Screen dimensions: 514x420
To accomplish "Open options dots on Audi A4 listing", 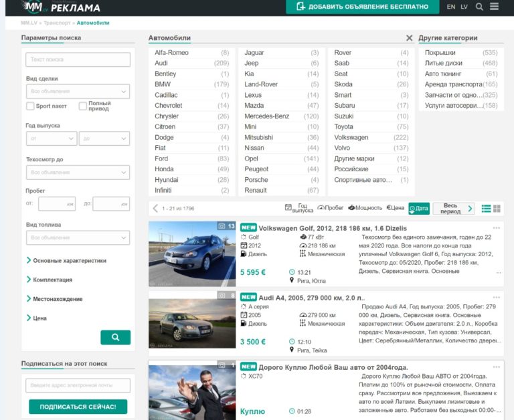I will coord(497,297).
